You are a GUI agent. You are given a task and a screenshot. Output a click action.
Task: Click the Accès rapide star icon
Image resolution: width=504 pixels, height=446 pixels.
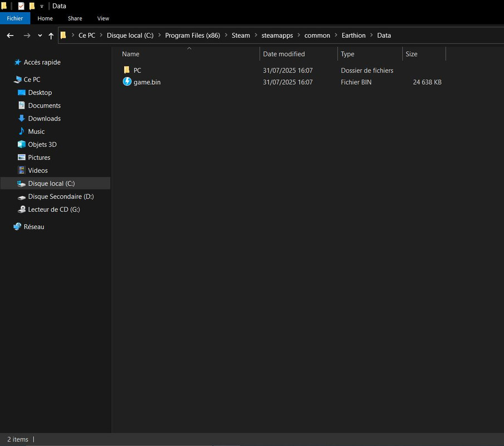(18, 62)
